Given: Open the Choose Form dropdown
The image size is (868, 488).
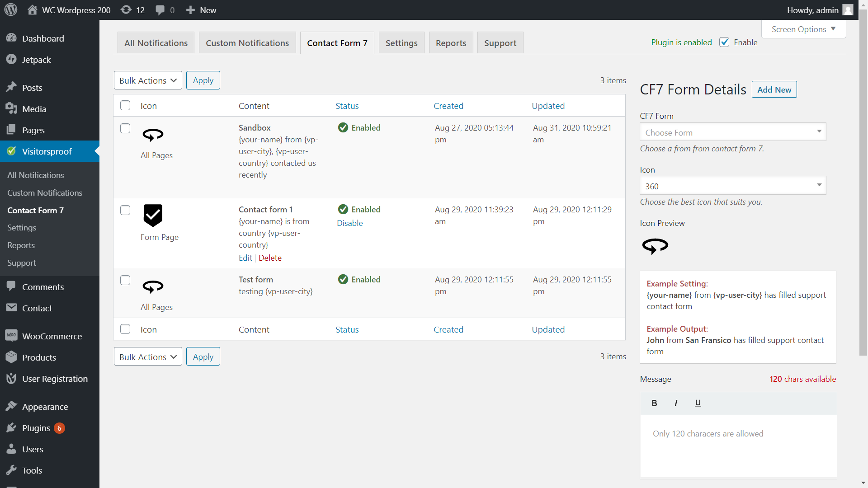Looking at the screenshot, I should point(733,132).
